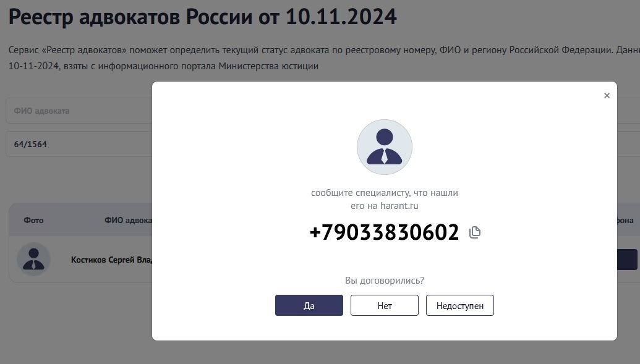Viewport: 640px width, 364px height.
Task: Click the сообщите специалисту message text
Action: point(385,193)
